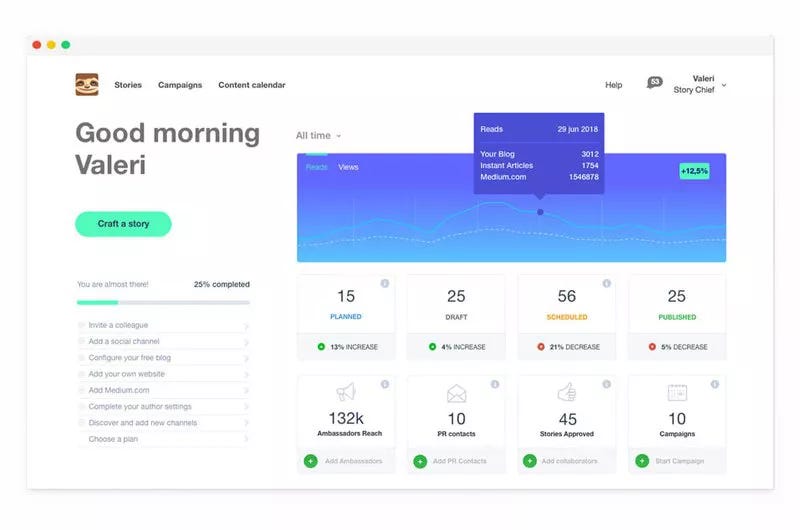Expand Add your own website chevron

coord(246,375)
